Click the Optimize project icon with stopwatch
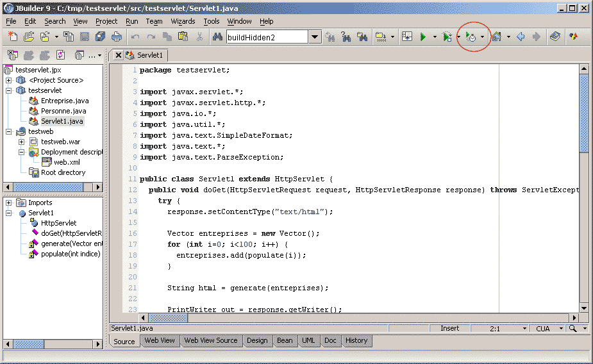Screen dimensions: 593x364 tap(471, 37)
